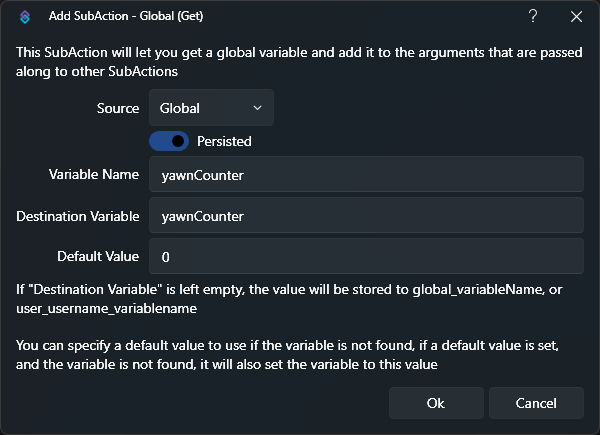Select the Default Value field containing 0
Viewport: 600px width, 435px height.
tap(365, 256)
